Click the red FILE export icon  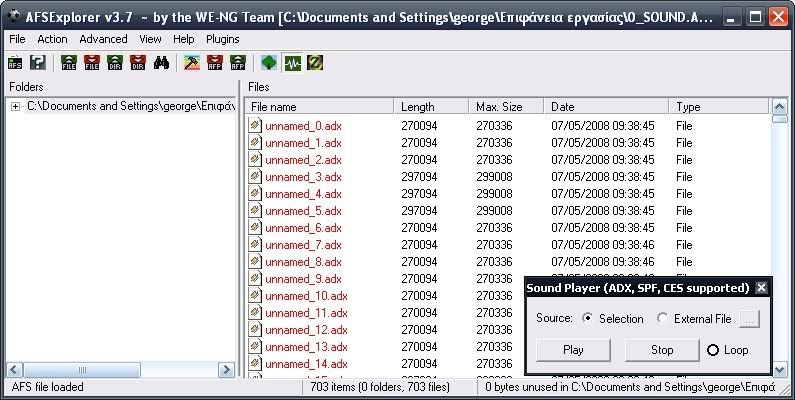point(92,63)
